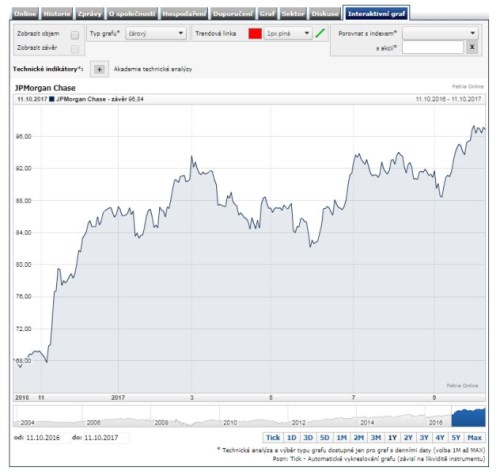Select the 2Y range button
Screen dimensions: 500x475
pos(408,438)
